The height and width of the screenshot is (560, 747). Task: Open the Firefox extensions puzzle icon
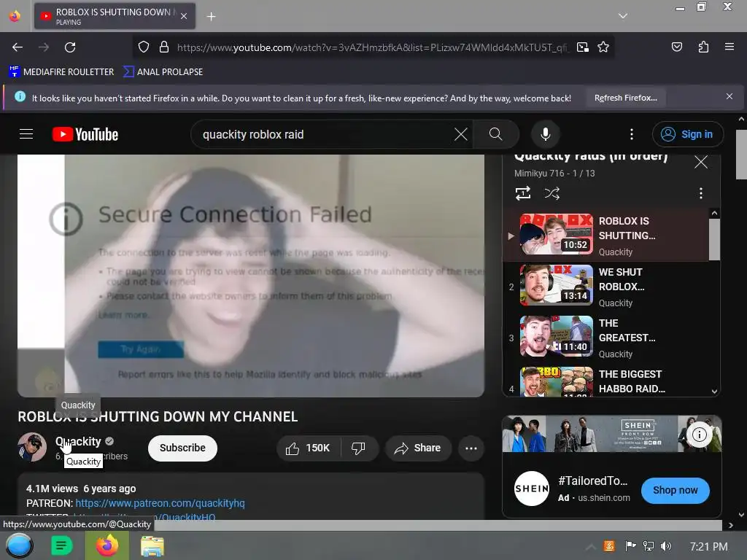(703, 47)
